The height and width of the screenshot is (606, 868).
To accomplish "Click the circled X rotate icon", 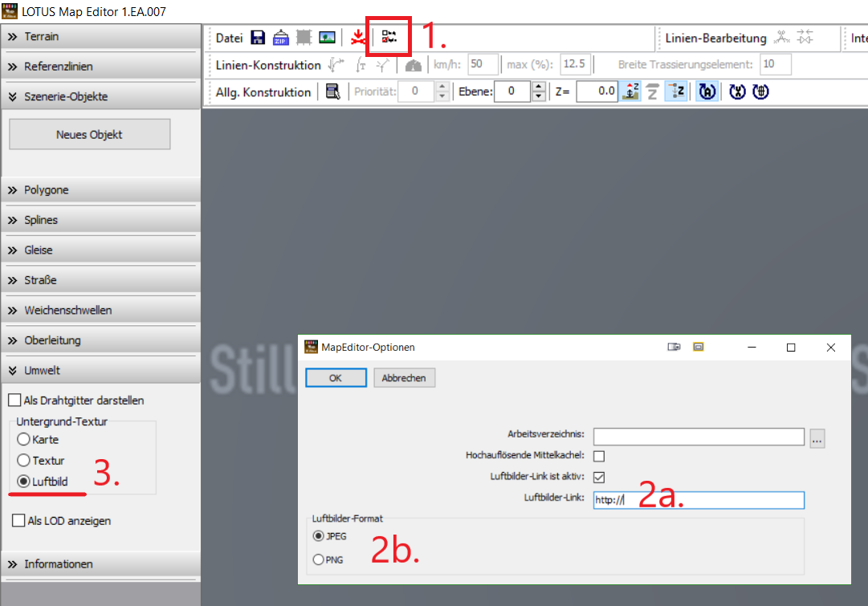I will [x=737, y=92].
